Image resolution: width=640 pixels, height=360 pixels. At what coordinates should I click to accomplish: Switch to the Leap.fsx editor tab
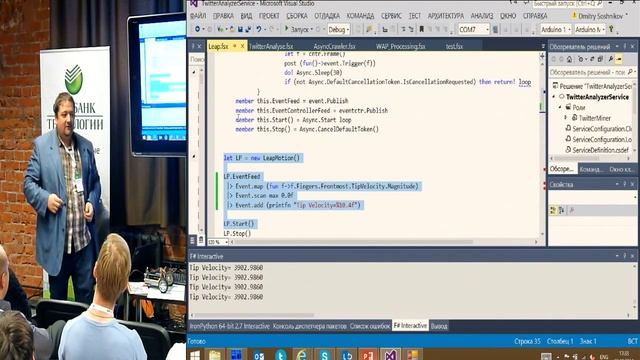click(x=218, y=47)
